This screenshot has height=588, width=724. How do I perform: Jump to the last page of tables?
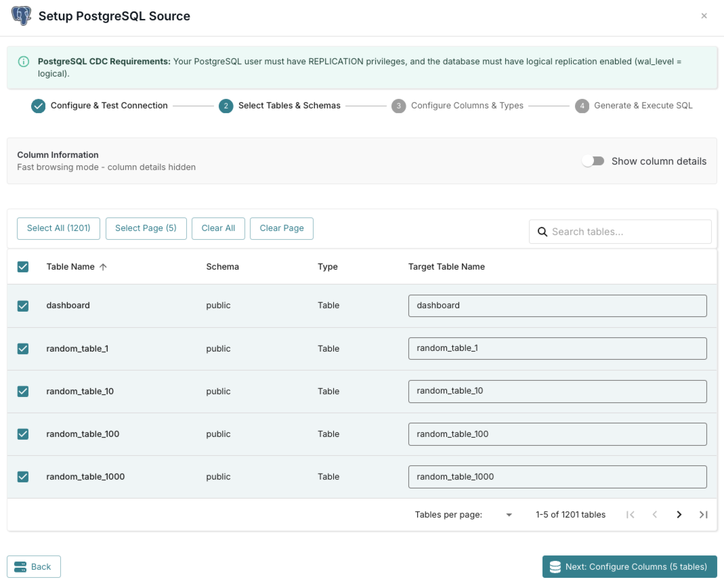pyautogui.click(x=703, y=515)
